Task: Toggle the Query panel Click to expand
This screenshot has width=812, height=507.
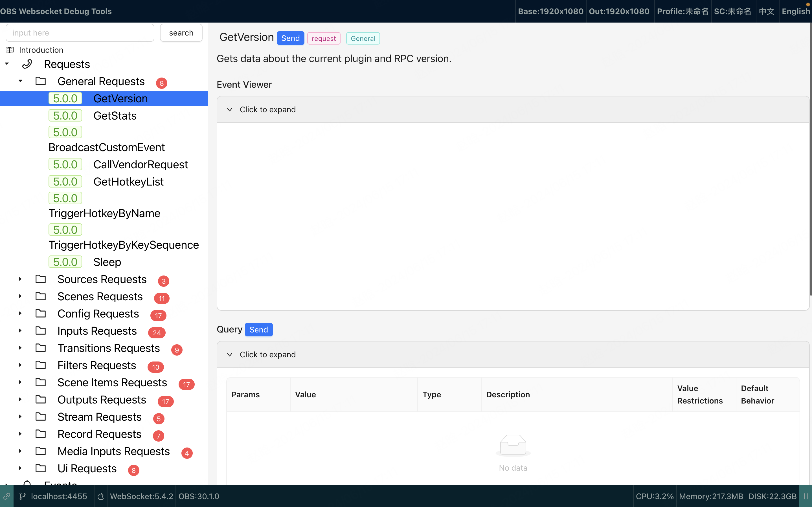Action: click(267, 354)
